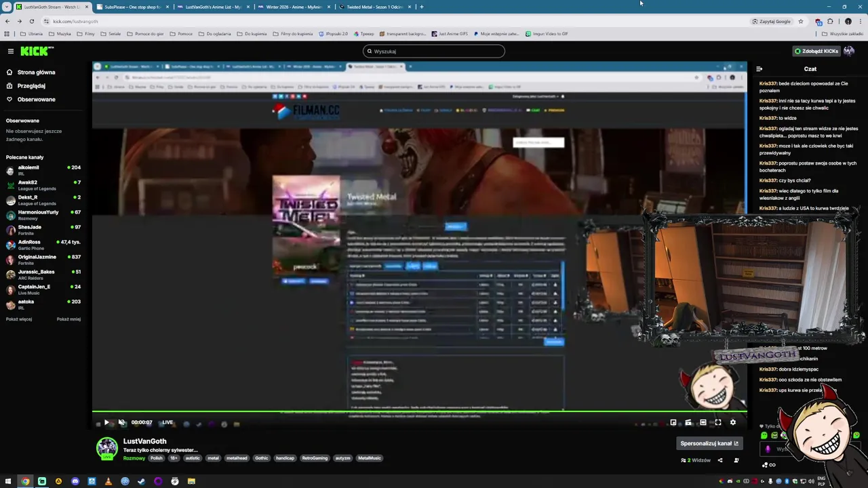Open the user avatar menu on Kick
Viewport: 868px width, 488px height.
[x=849, y=51]
